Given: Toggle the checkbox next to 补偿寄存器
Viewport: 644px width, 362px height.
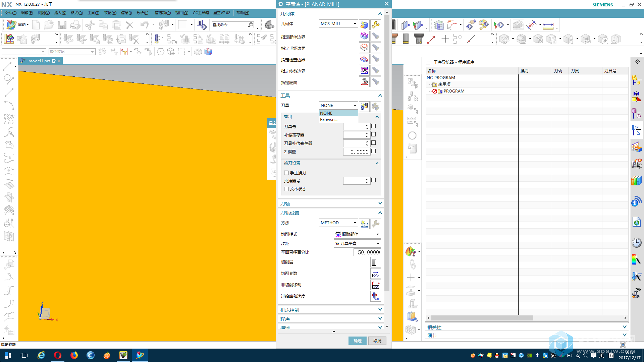Looking at the screenshot, I should point(374,134).
